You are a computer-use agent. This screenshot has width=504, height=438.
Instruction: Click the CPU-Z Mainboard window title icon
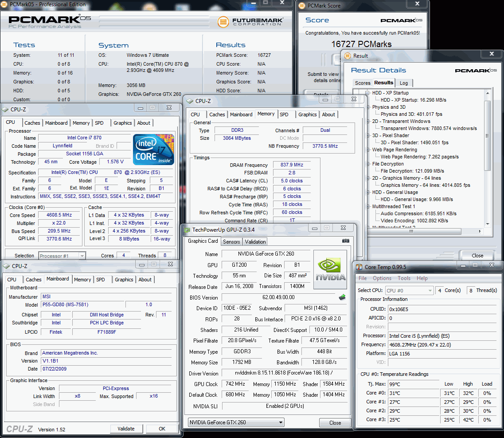[x=6, y=266]
